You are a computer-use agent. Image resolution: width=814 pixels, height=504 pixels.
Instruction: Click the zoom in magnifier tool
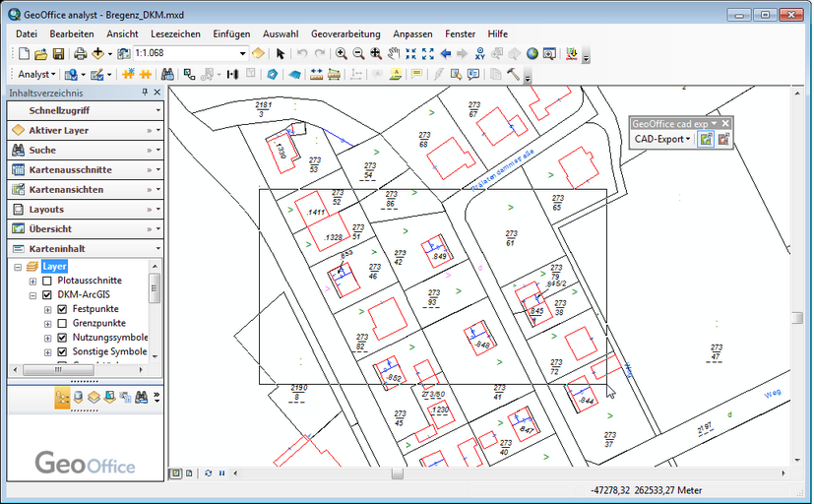click(x=342, y=53)
